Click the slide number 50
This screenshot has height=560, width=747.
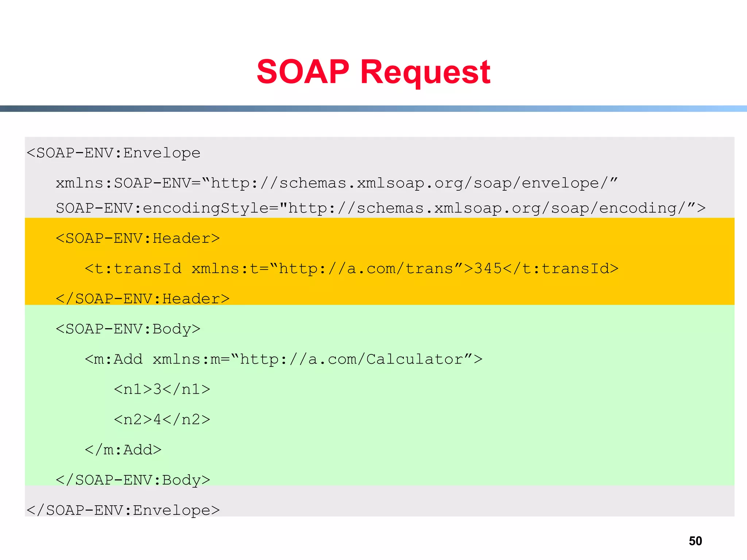pos(695,541)
